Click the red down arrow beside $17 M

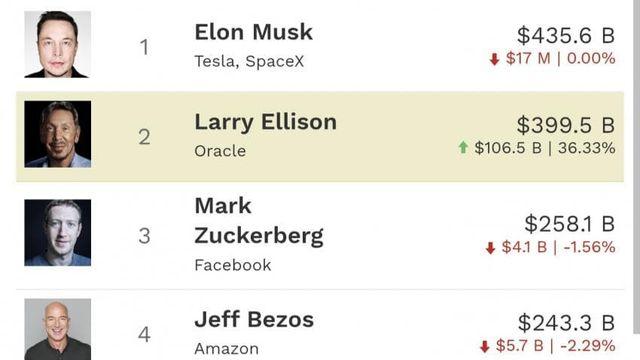pos(494,59)
